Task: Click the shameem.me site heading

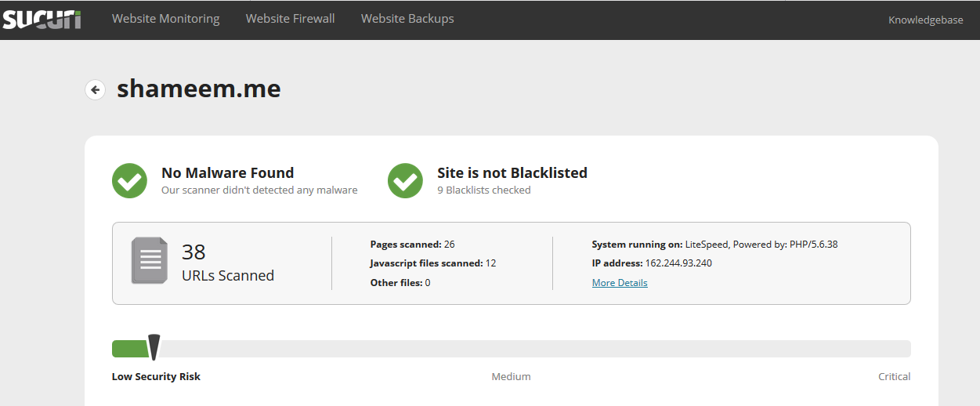Action: click(199, 89)
